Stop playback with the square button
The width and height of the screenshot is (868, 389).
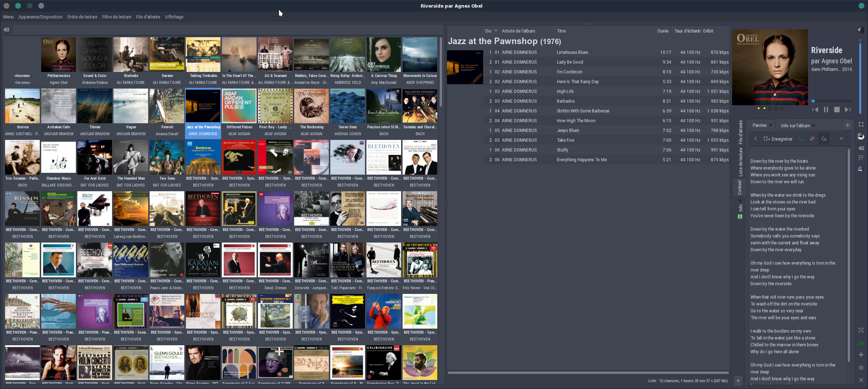[x=837, y=110]
